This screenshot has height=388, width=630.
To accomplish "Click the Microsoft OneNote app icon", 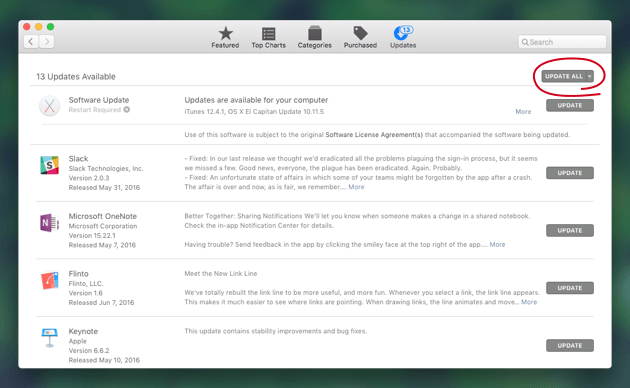I will pyautogui.click(x=49, y=223).
